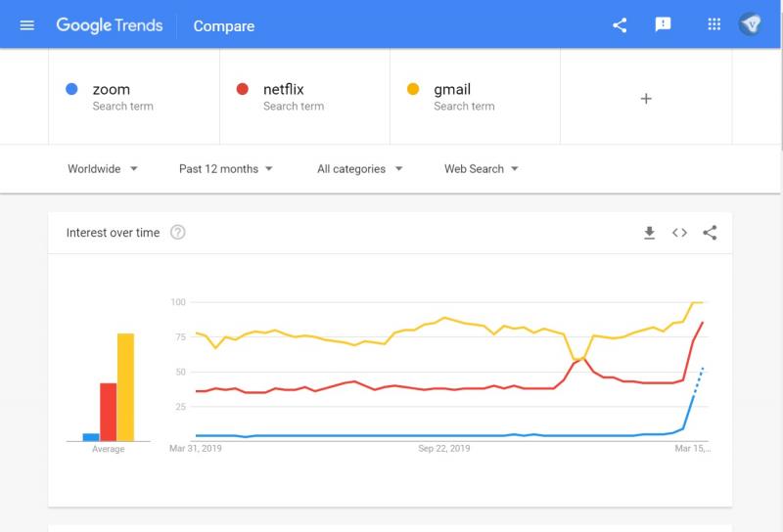Image resolution: width=783 pixels, height=532 pixels.
Task: Open the hamburger main menu
Action: pos(26,25)
